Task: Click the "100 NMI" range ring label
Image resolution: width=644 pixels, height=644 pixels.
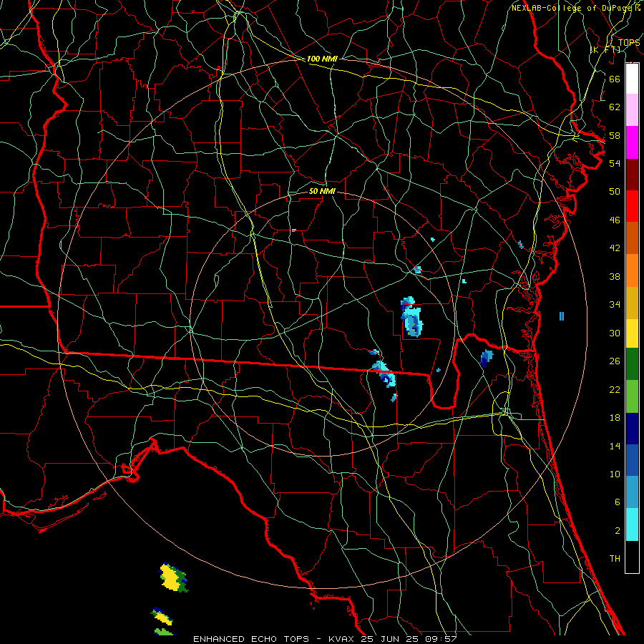Action: pyautogui.click(x=322, y=59)
